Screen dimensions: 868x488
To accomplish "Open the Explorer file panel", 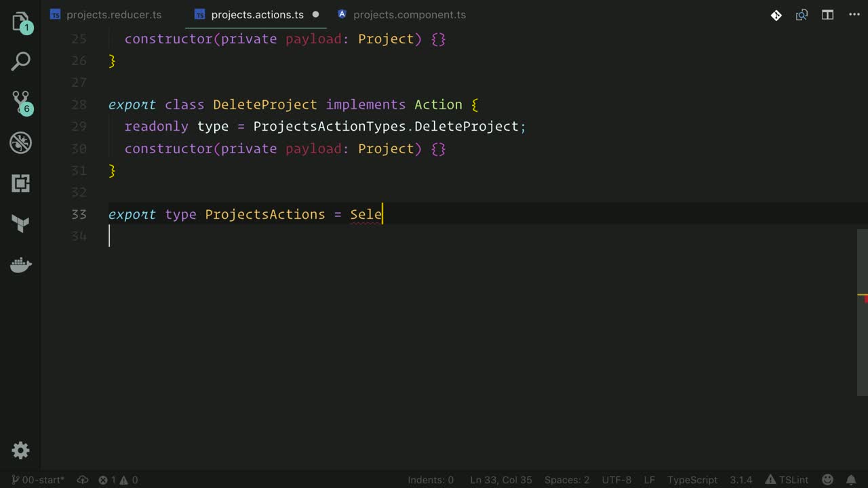I will click(x=20, y=22).
